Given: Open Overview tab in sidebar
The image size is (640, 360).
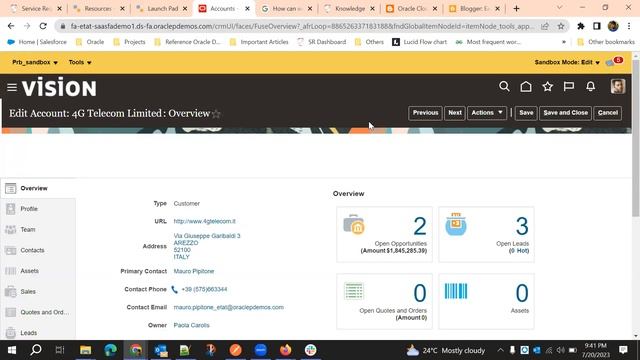Looking at the screenshot, I should pyautogui.click(x=38, y=188).
